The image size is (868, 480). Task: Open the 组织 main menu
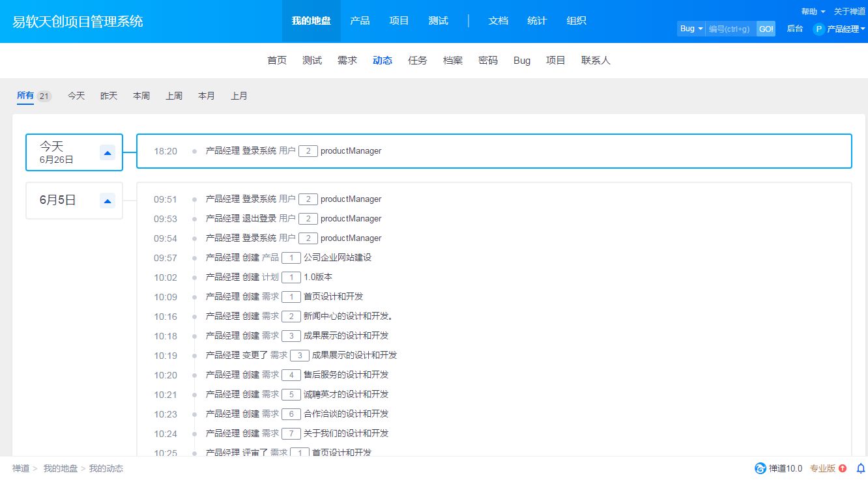point(576,21)
